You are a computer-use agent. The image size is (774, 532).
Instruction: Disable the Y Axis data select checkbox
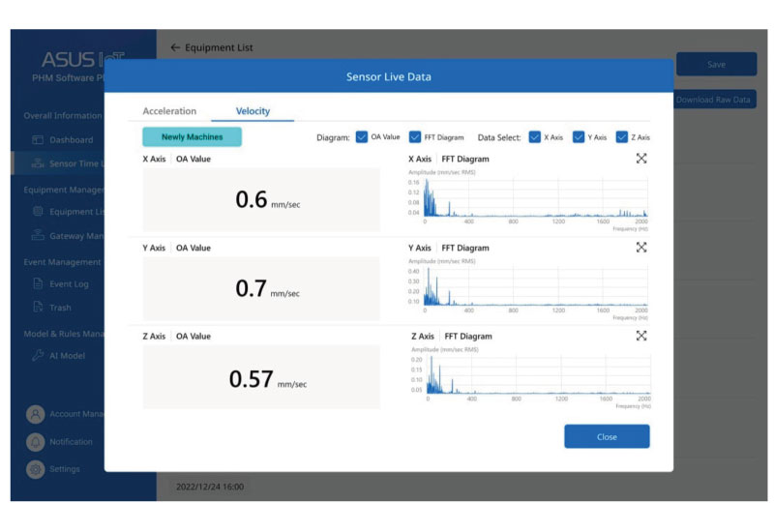point(579,137)
